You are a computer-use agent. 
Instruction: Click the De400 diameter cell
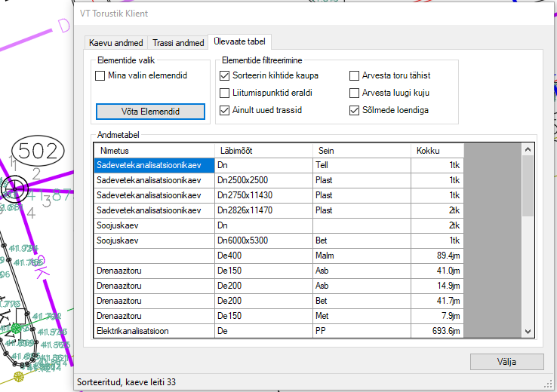tap(263, 256)
